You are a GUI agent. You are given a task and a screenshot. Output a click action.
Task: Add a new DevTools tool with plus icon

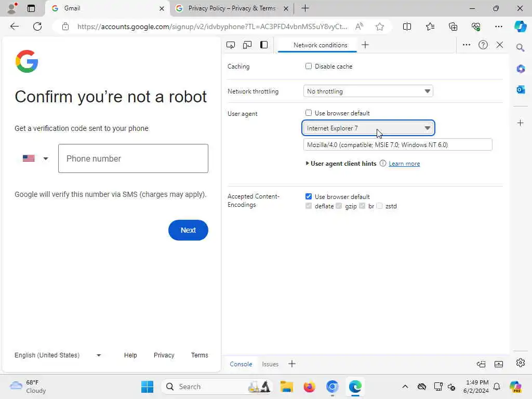pos(365,45)
